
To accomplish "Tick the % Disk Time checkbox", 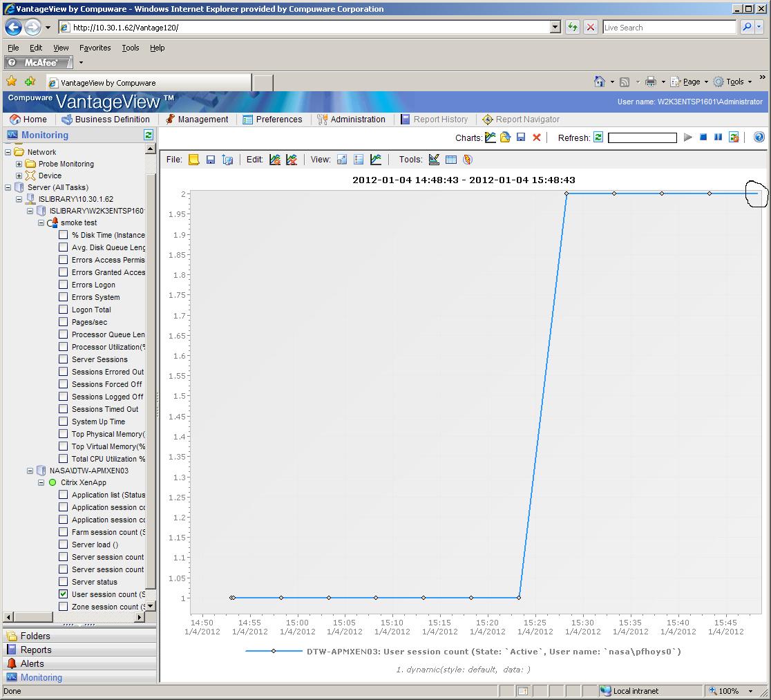I will point(63,235).
